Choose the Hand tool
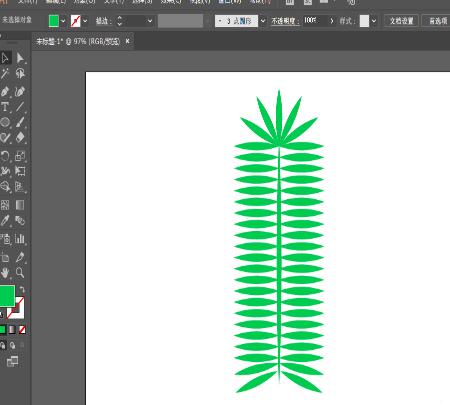The image size is (450, 405). [x=5, y=273]
